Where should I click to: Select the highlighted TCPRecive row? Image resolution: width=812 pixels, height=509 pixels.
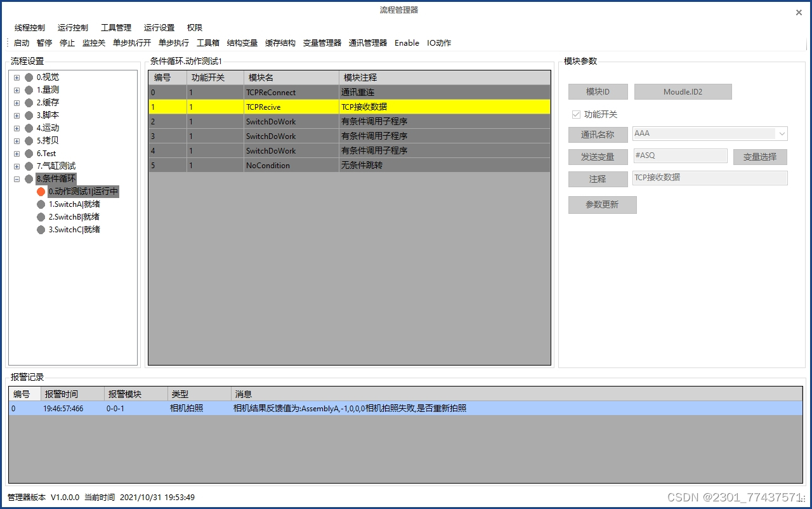point(350,107)
